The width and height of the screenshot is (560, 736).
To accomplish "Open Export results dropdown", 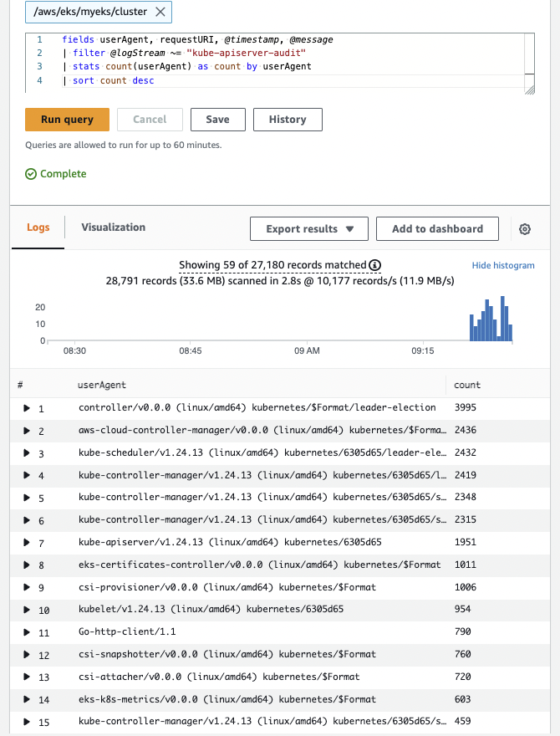I will tap(309, 228).
